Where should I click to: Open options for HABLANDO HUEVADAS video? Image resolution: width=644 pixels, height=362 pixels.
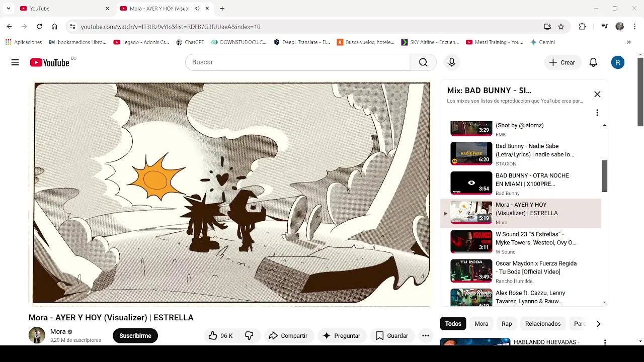pos(605,342)
